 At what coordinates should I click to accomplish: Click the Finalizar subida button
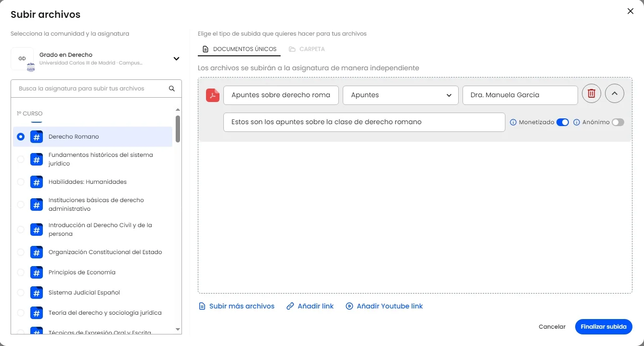[x=603, y=327]
